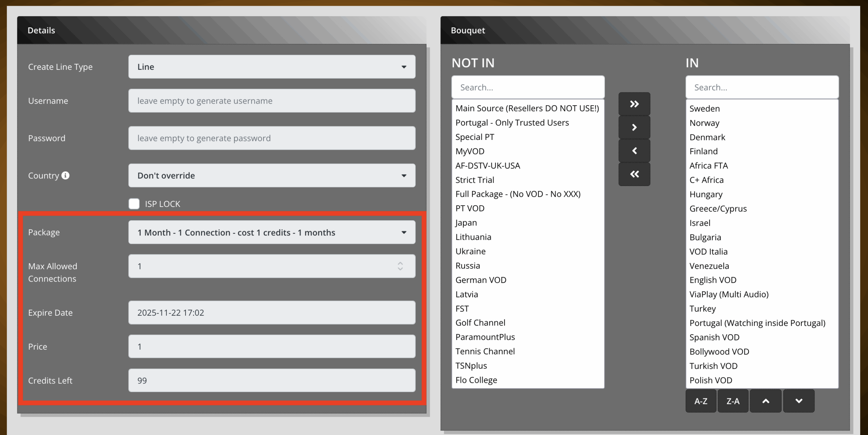Click the Username input field
Viewport: 868px width, 435px height.
(272, 101)
